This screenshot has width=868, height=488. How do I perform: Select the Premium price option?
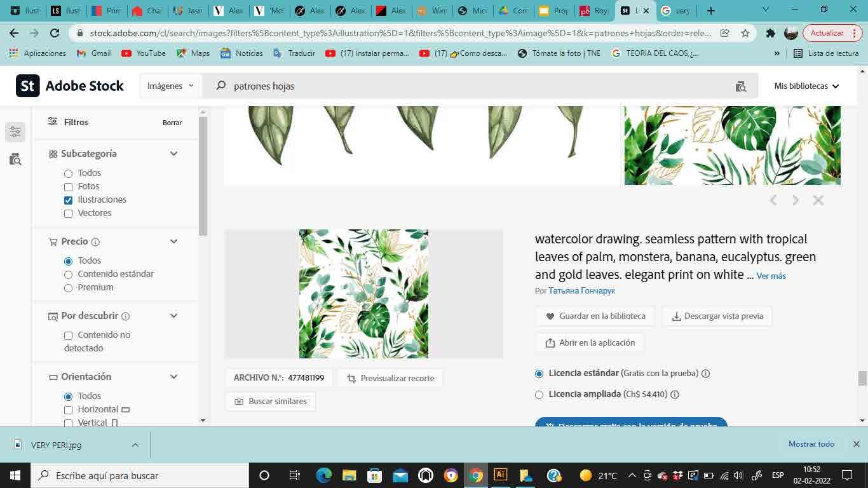[68, 288]
